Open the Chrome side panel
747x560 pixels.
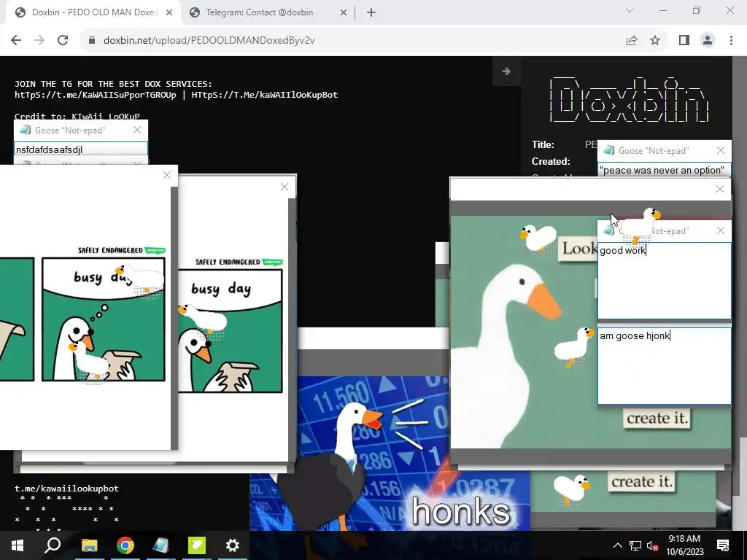point(684,41)
